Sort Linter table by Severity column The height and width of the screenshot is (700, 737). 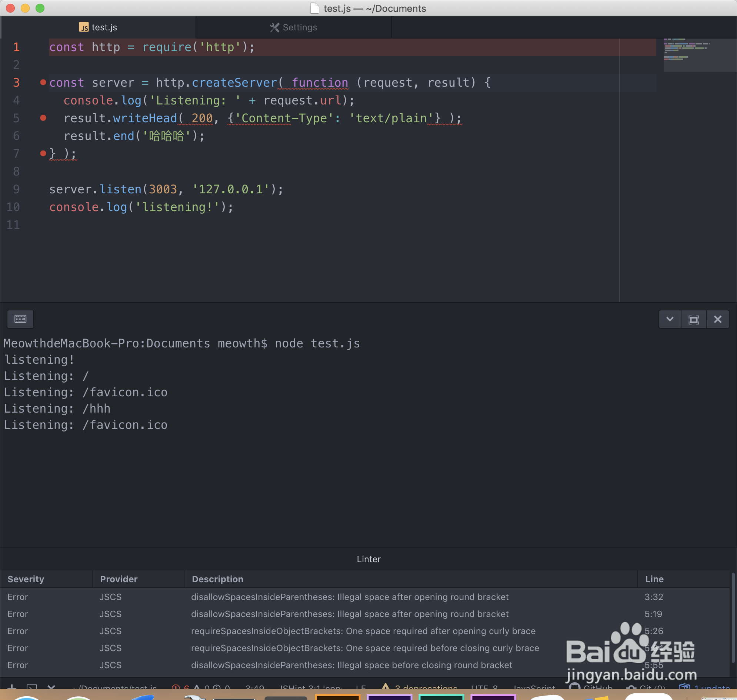click(26, 579)
